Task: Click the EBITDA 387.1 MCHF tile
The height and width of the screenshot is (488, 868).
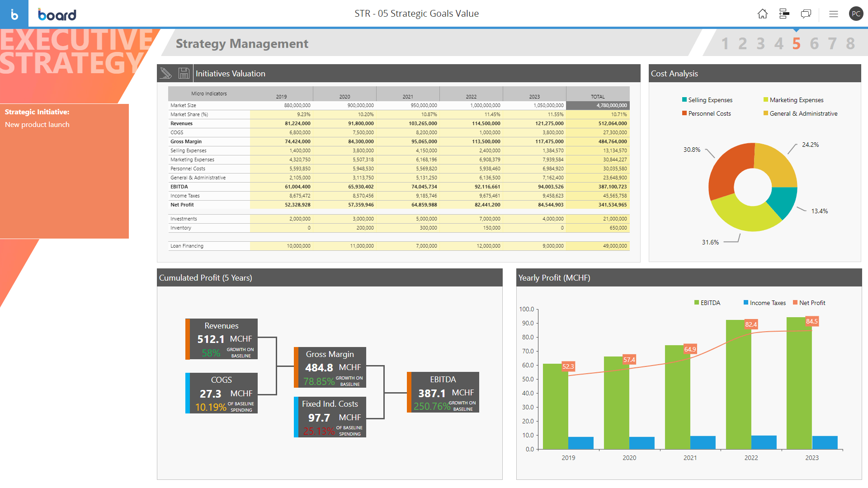Action: tap(443, 392)
